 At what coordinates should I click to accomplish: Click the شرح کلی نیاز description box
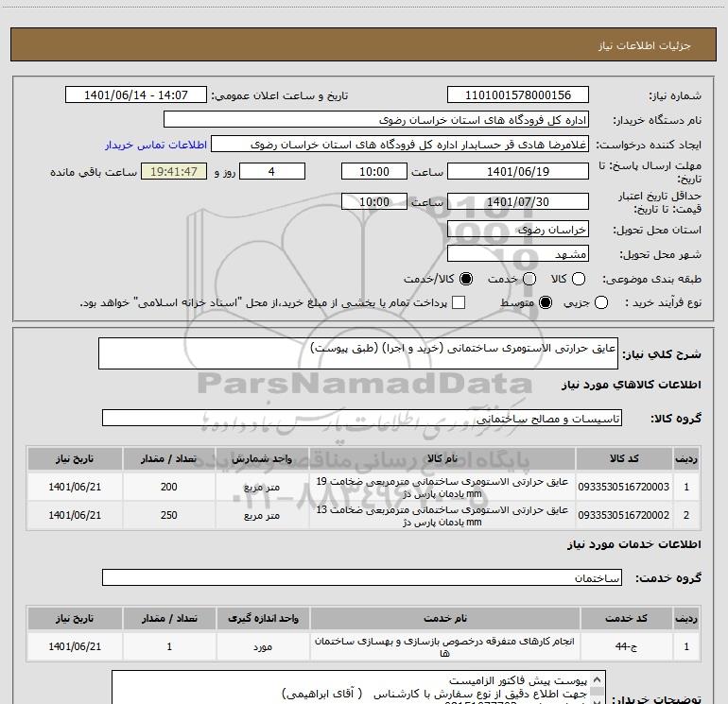point(358,353)
